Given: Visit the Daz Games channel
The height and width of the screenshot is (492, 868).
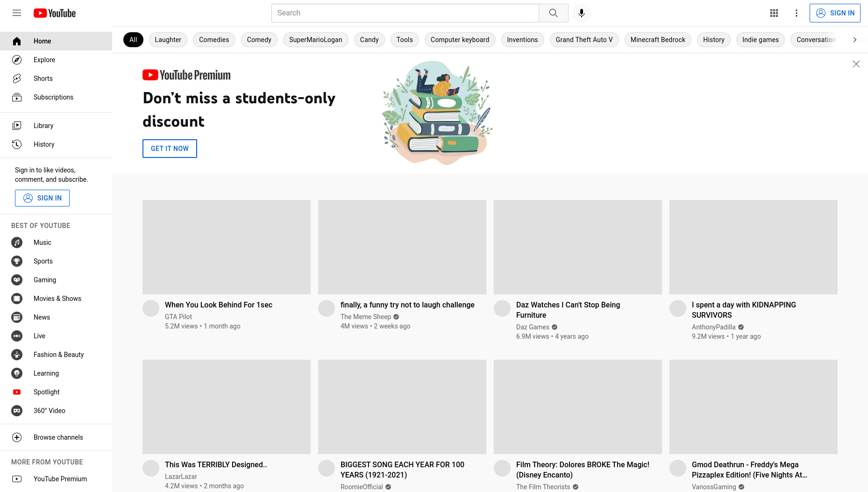Looking at the screenshot, I should tap(533, 327).
